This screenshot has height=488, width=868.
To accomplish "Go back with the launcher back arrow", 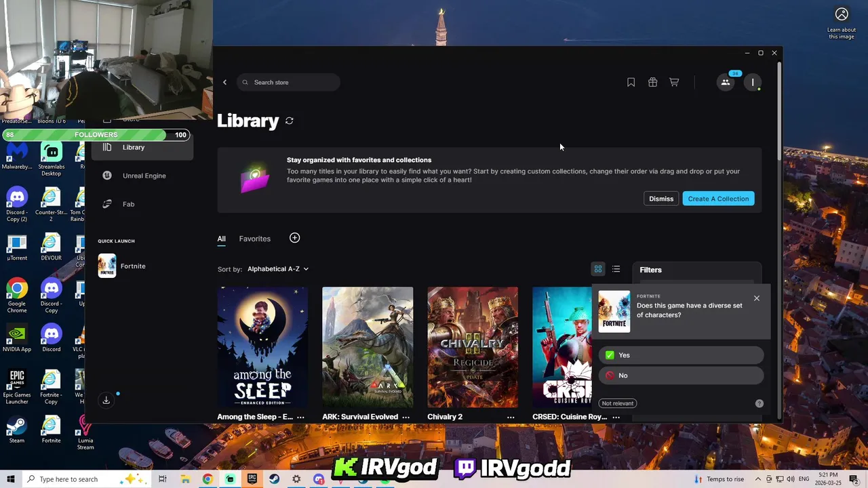I will point(224,82).
